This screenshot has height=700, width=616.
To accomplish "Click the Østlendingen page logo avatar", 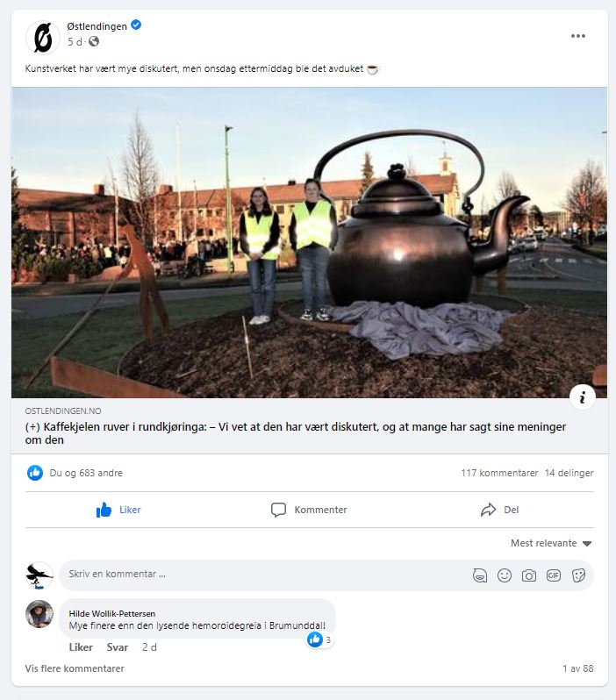I will point(43,38).
